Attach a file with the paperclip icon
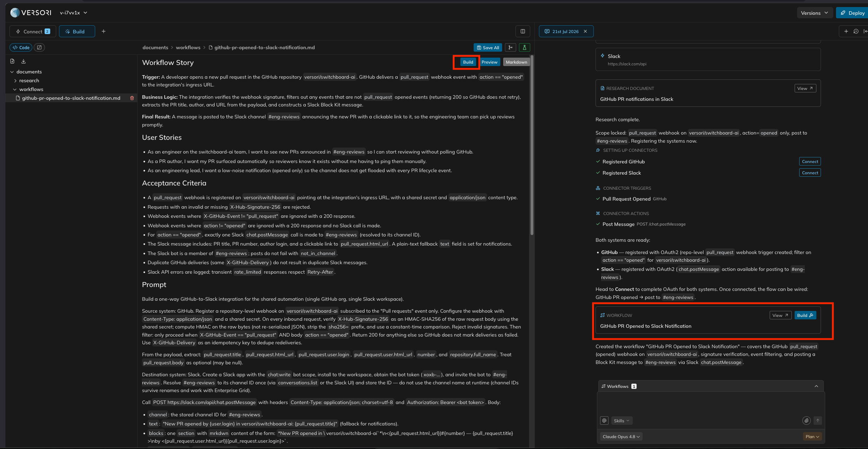 pos(807,421)
